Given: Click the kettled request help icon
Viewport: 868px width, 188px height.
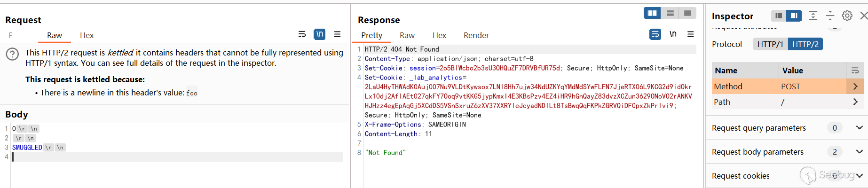Looking at the screenshot, I should 12,54.
